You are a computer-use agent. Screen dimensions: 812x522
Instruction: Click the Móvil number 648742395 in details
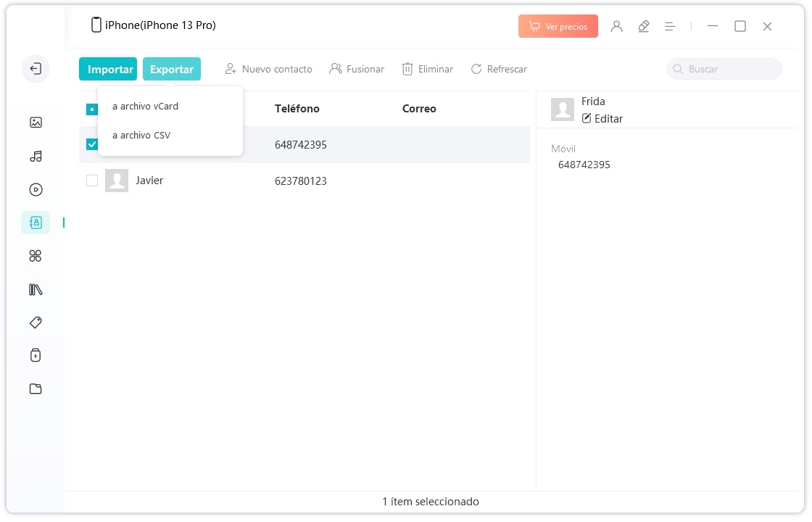click(585, 165)
